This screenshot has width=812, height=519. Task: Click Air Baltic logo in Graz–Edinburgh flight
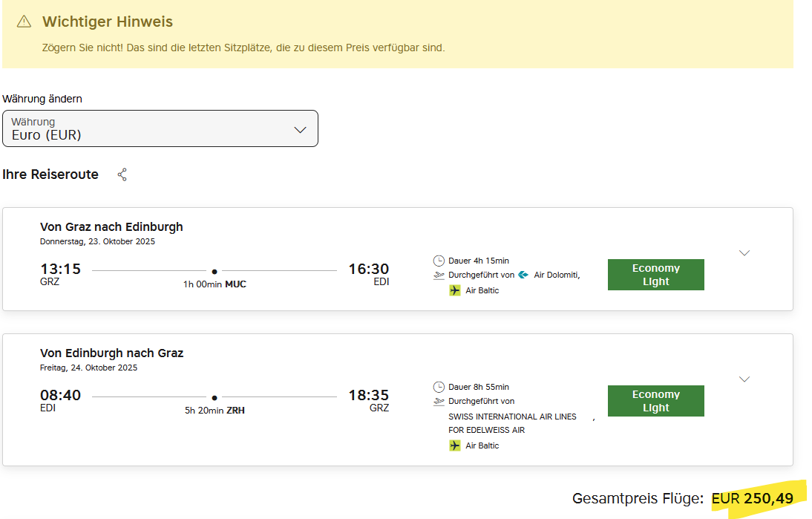pyautogui.click(x=455, y=290)
